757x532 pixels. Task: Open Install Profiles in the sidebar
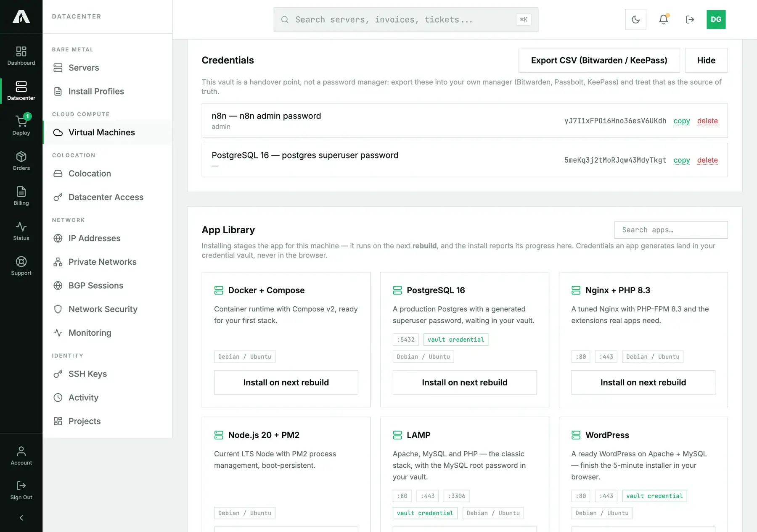pyautogui.click(x=107, y=91)
